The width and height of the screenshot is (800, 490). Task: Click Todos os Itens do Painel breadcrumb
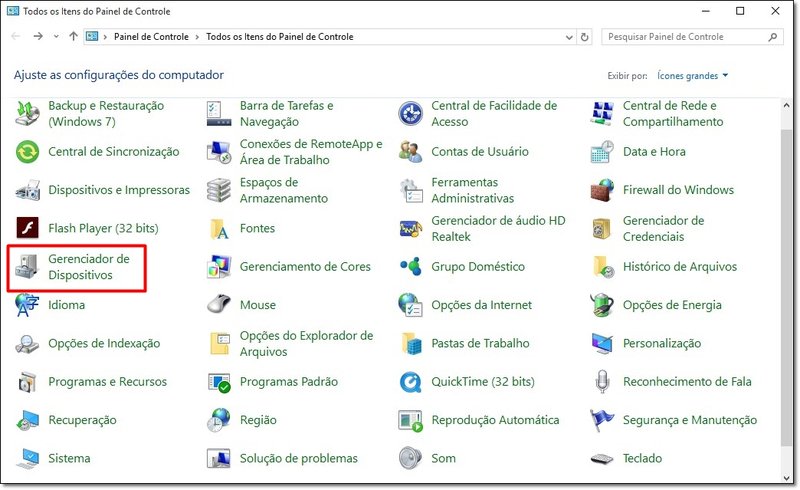point(280,37)
